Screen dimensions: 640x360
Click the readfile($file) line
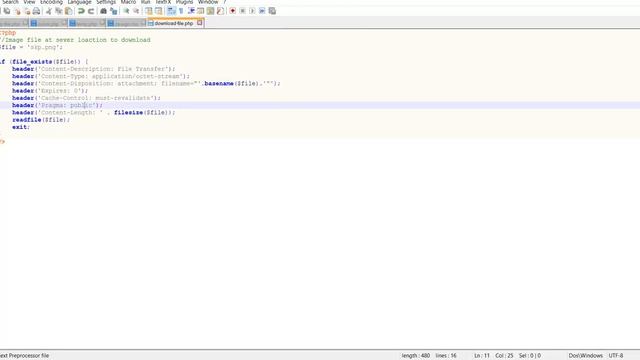pyautogui.click(x=41, y=120)
